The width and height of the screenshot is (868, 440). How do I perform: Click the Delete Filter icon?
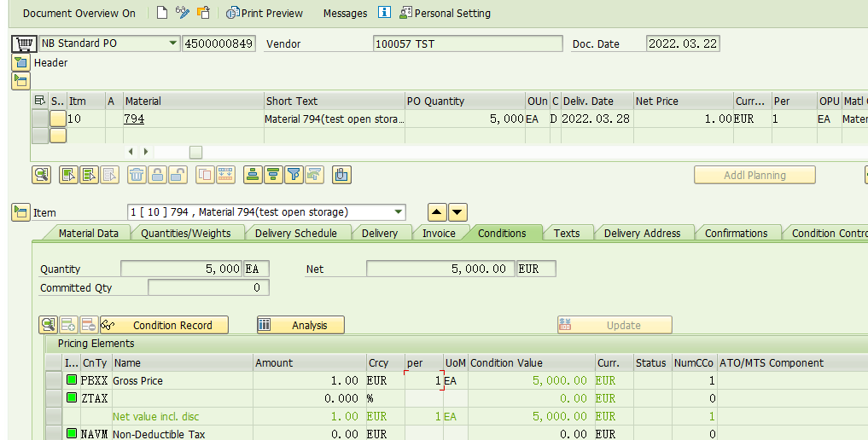tap(314, 175)
